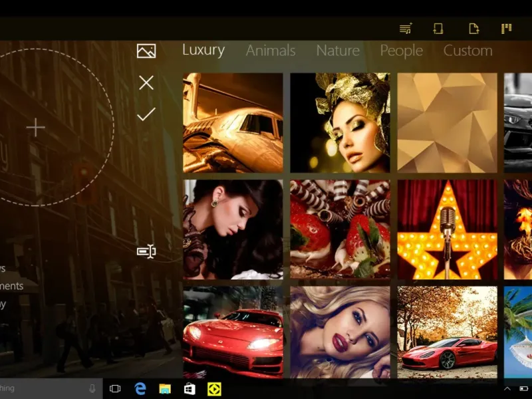Choose the red car in autumn trees thumbnail
Screen dimensions: 532x399
coord(447,332)
